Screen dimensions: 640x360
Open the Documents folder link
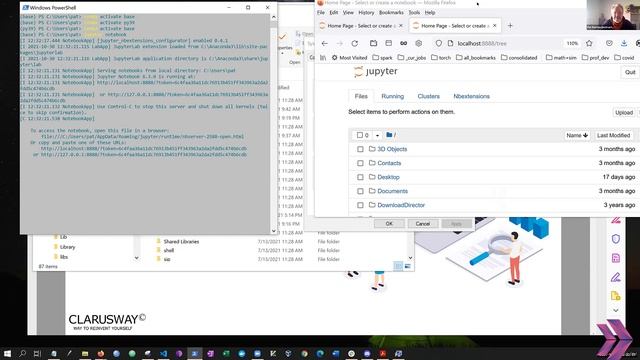click(x=392, y=191)
